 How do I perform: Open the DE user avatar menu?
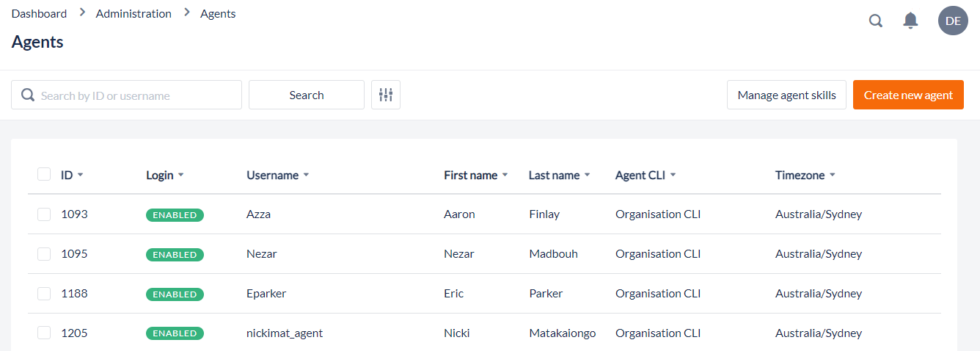(x=953, y=21)
